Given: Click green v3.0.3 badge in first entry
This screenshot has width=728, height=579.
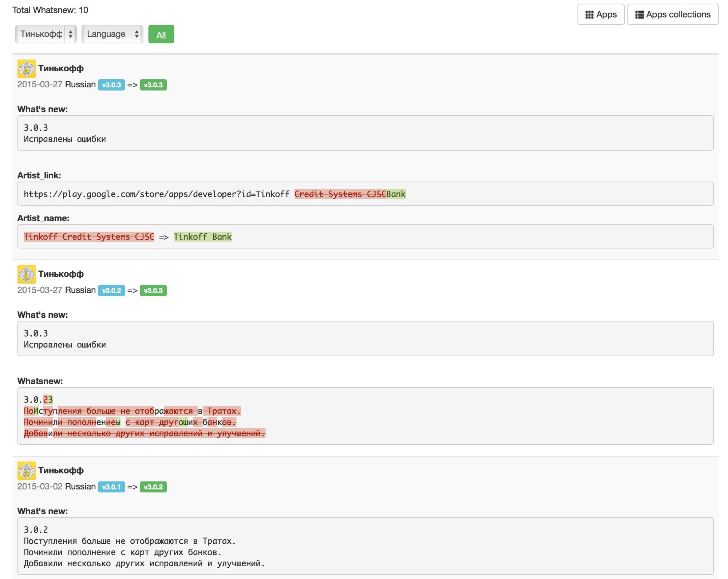Looking at the screenshot, I should [x=153, y=85].
